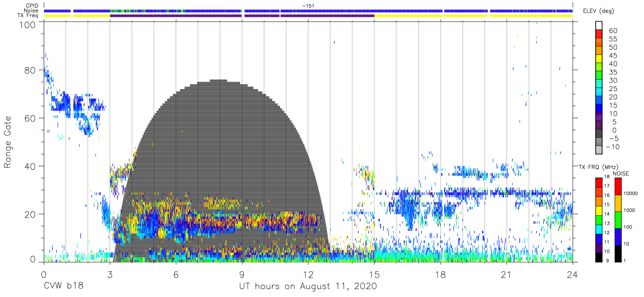
Task: Pick the yellow segment of NOISE bar
Action: [x=618, y=203]
